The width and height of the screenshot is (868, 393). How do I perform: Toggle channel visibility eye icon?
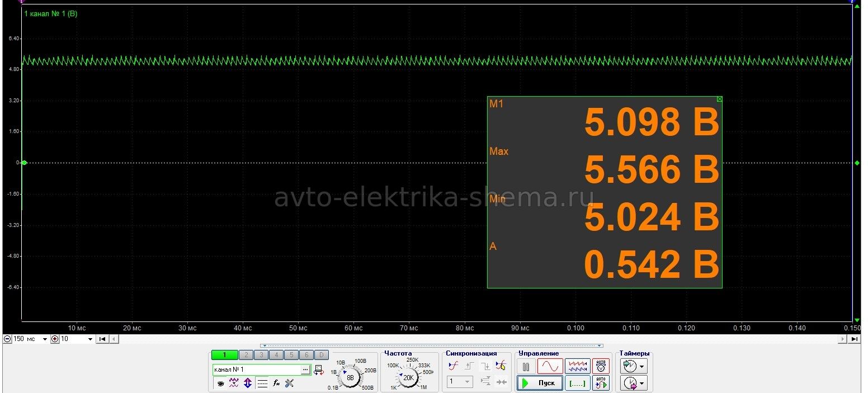tap(220, 383)
